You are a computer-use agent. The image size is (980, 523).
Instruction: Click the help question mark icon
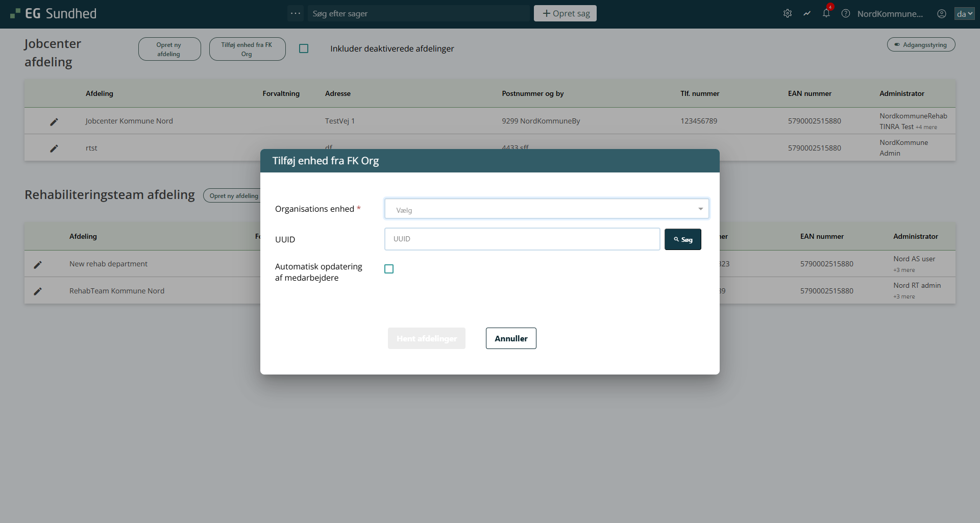click(x=846, y=14)
